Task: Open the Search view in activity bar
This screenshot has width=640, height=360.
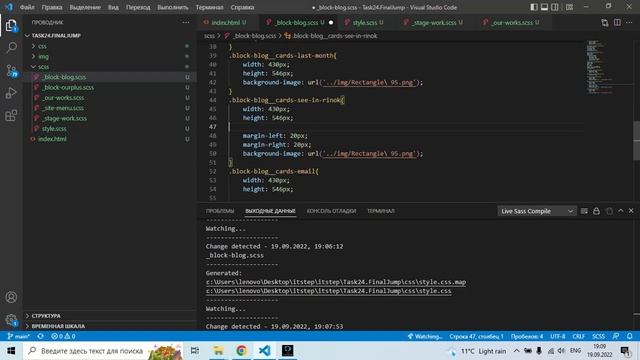Action: click(x=11, y=47)
